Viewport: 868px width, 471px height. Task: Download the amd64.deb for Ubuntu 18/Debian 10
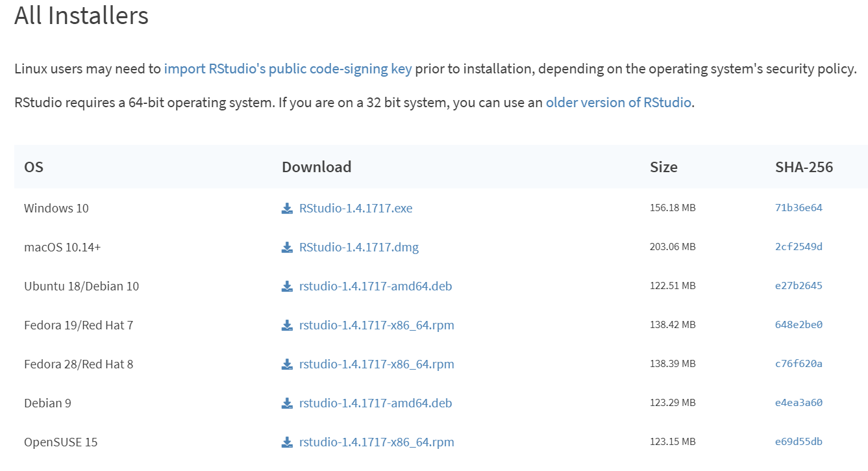pyautogui.click(x=375, y=286)
